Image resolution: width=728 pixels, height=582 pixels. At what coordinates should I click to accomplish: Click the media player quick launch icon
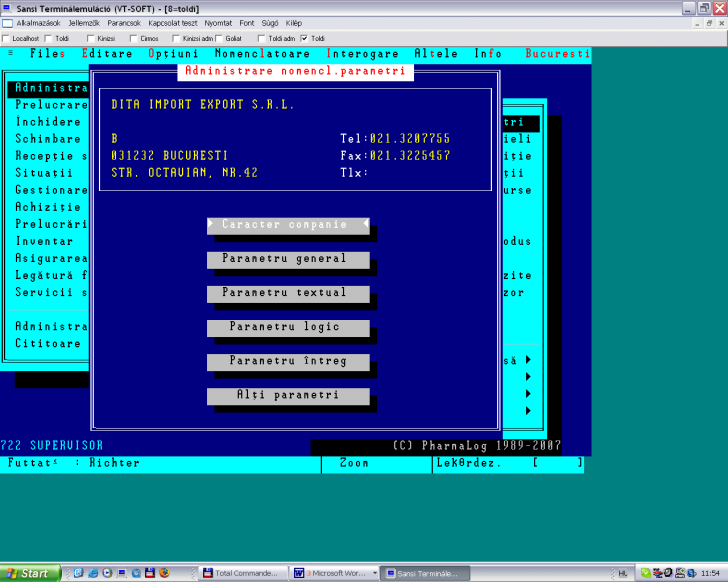[x=107, y=573]
